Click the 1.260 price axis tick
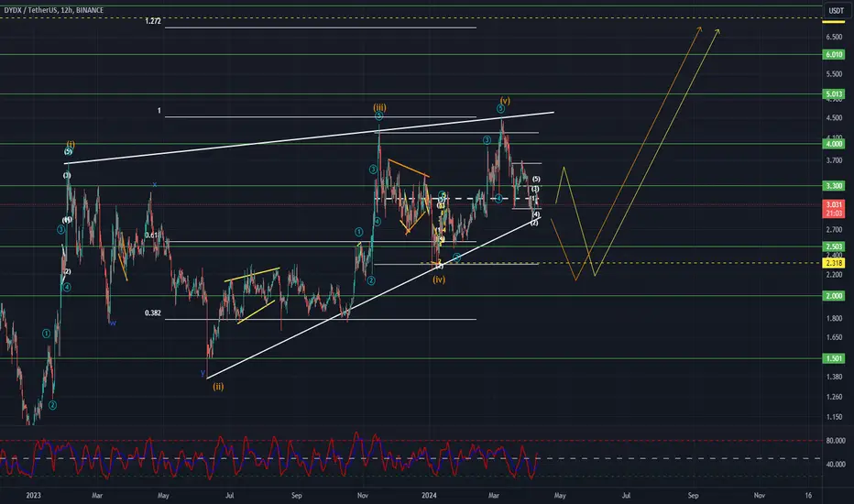This screenshot has width=854, height=504. [834, 397]
